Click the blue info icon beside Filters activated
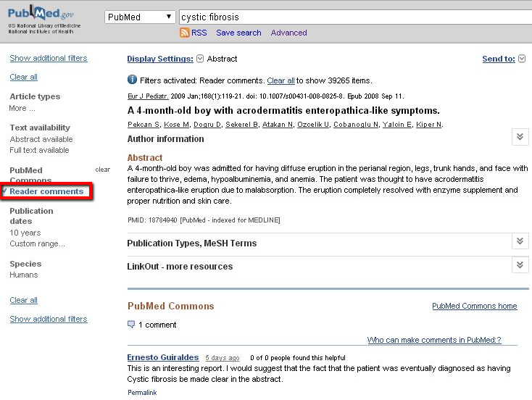The image size is (532, 400). pos(132,80)
